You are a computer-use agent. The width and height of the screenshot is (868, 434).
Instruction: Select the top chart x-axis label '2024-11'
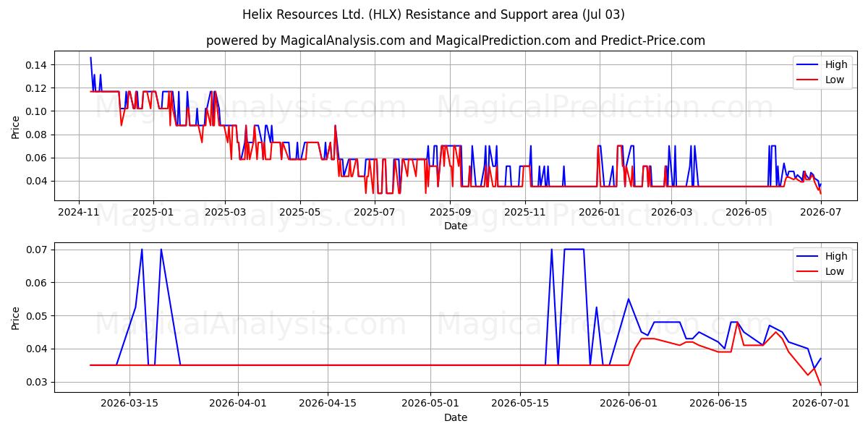coord(78,212)
